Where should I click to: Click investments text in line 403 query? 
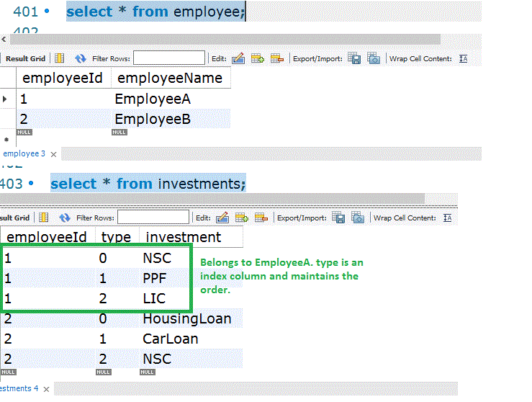(201, 184)
